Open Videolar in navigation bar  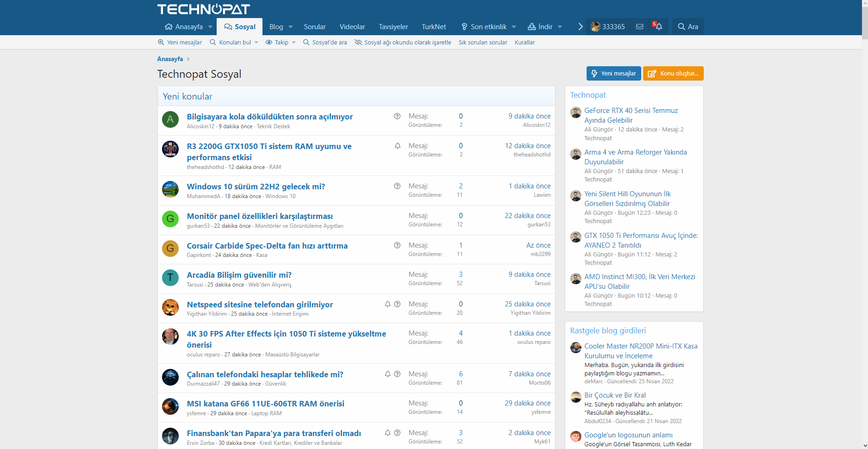point(352,27)
